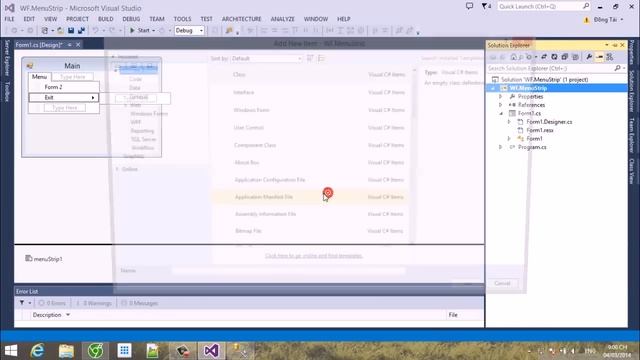Collapse the Form1.cs node
640x360 pixels.
click(501, 113)
